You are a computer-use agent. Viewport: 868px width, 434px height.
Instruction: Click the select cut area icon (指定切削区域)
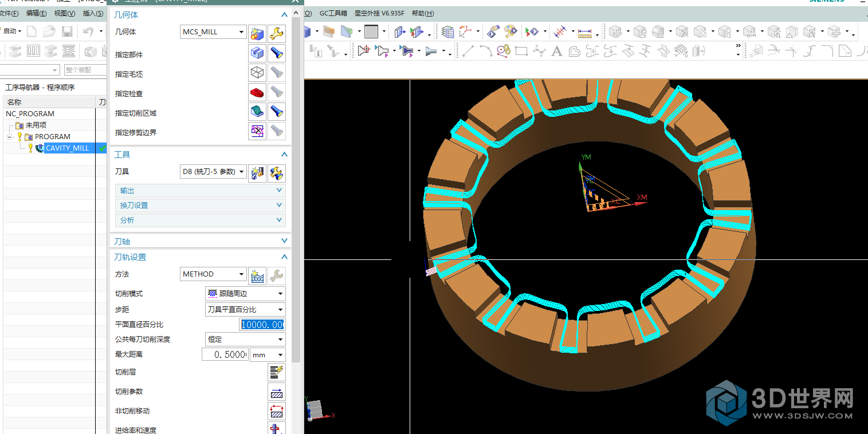click(257, 112)
